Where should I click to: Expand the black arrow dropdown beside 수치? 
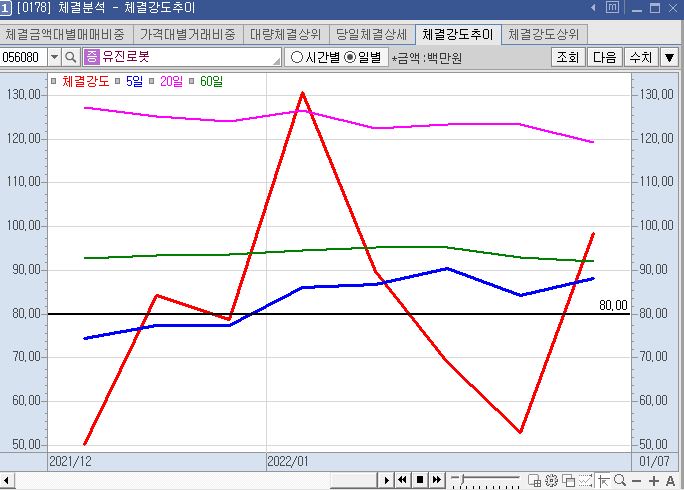pos(669,57)
